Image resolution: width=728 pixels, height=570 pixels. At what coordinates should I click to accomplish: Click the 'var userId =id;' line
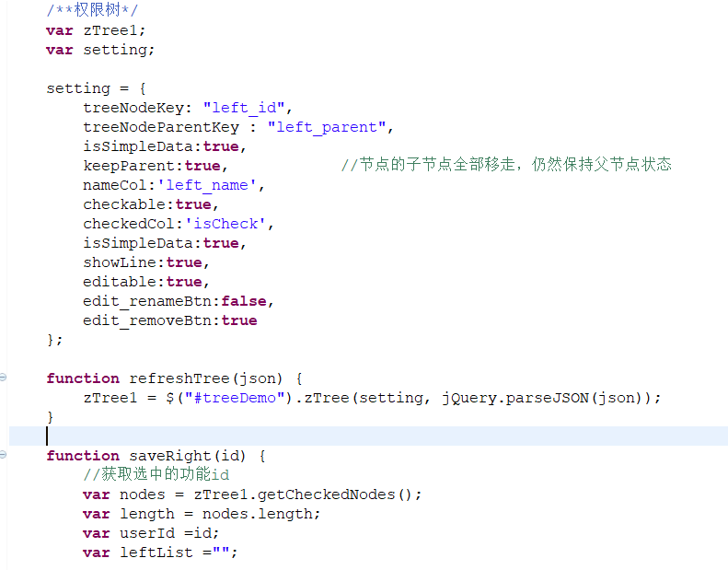[x=151, y=533]
